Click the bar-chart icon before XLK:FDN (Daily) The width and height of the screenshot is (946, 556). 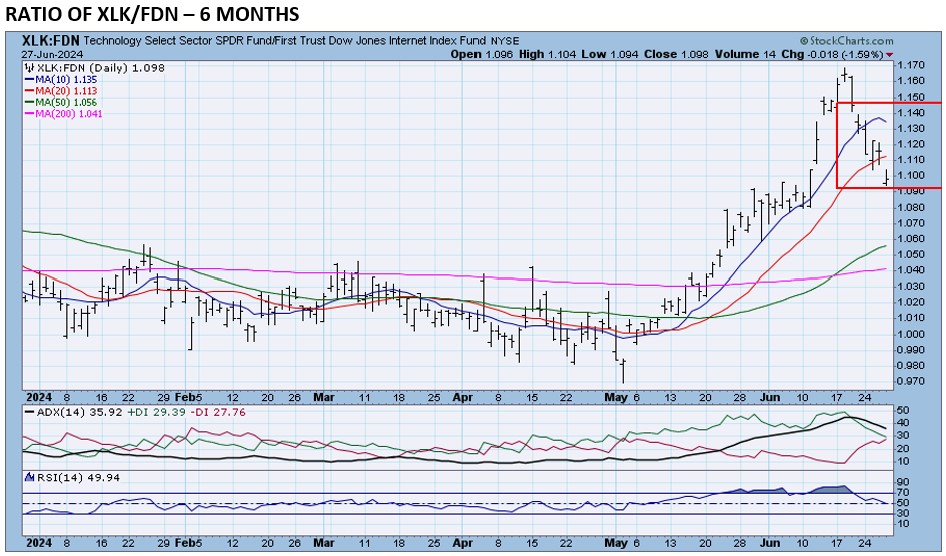[x=30, y=68]
